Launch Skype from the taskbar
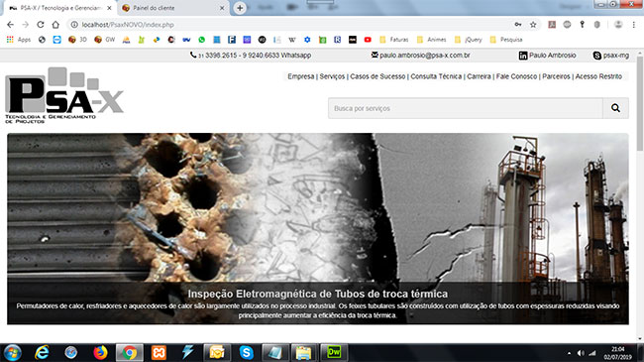Screen dimensions: 644x362 click(x=247, y=352)
